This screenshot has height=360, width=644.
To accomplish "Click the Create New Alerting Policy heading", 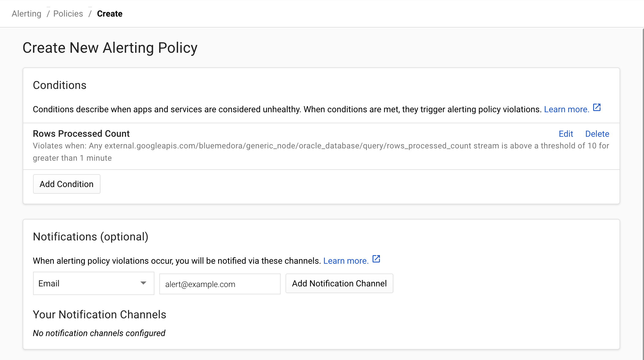I will pos(110,48).
